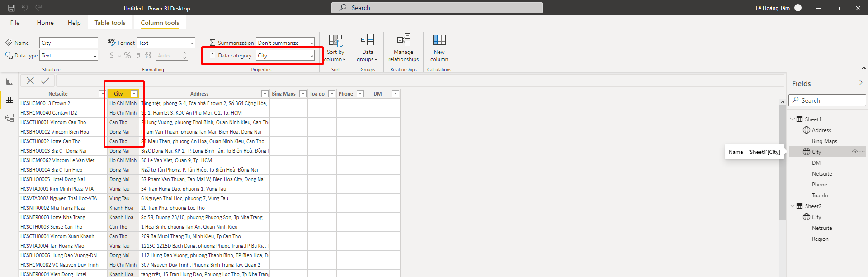Open Data groups menu
868x277 pixels.
click(368, 48)
